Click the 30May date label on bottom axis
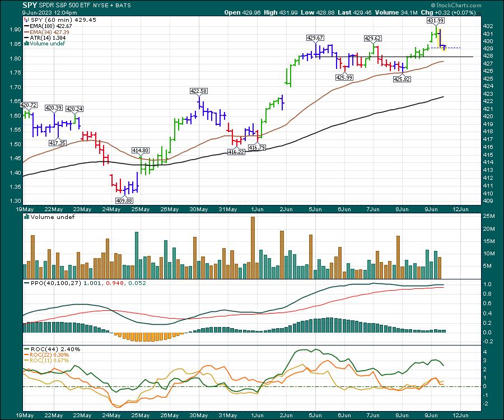Image resolution: width=504 pixels, height=420 pixels. pos(199,416)
